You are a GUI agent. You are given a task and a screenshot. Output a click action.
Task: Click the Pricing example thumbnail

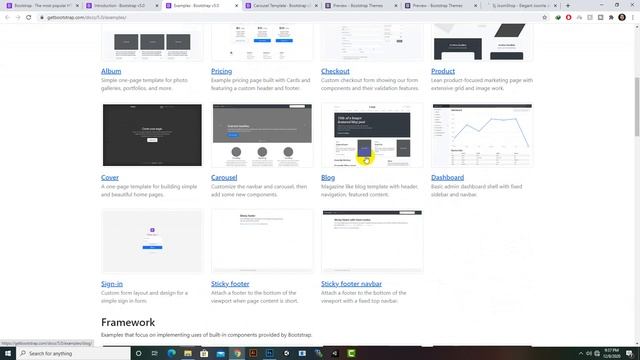262,42
